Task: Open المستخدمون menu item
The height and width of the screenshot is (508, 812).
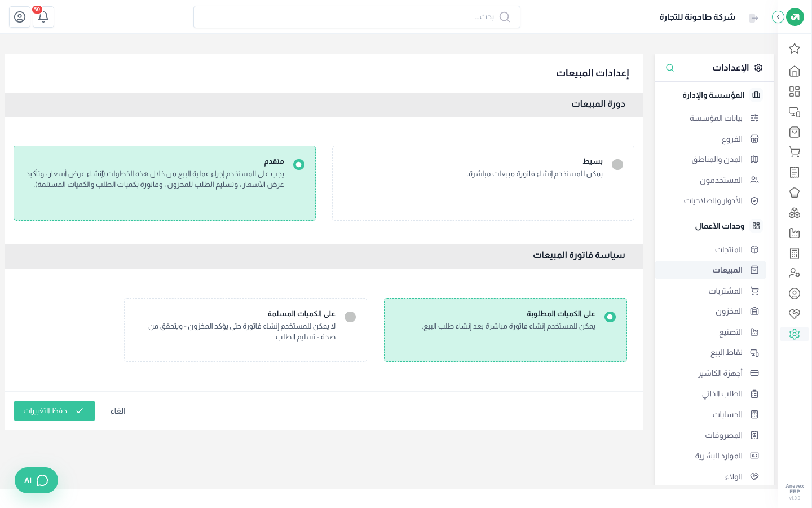Action: (x=710, y=180)
